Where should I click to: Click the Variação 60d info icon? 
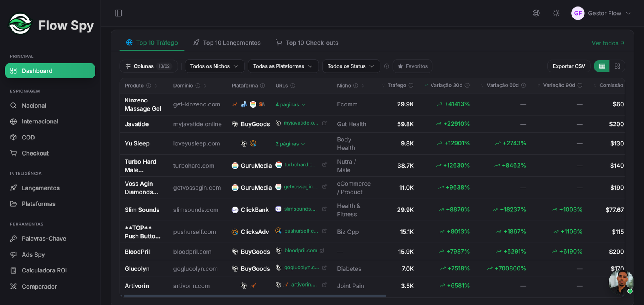(524, 86)
